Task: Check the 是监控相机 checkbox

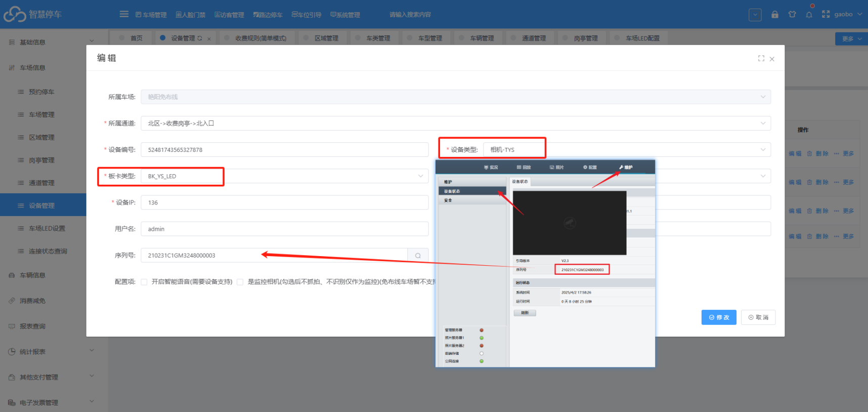Action: tap(240, 282)
